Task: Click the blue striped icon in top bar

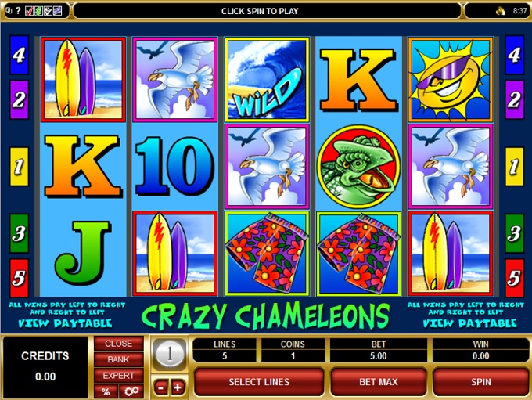Action: (x=57, y=11)
